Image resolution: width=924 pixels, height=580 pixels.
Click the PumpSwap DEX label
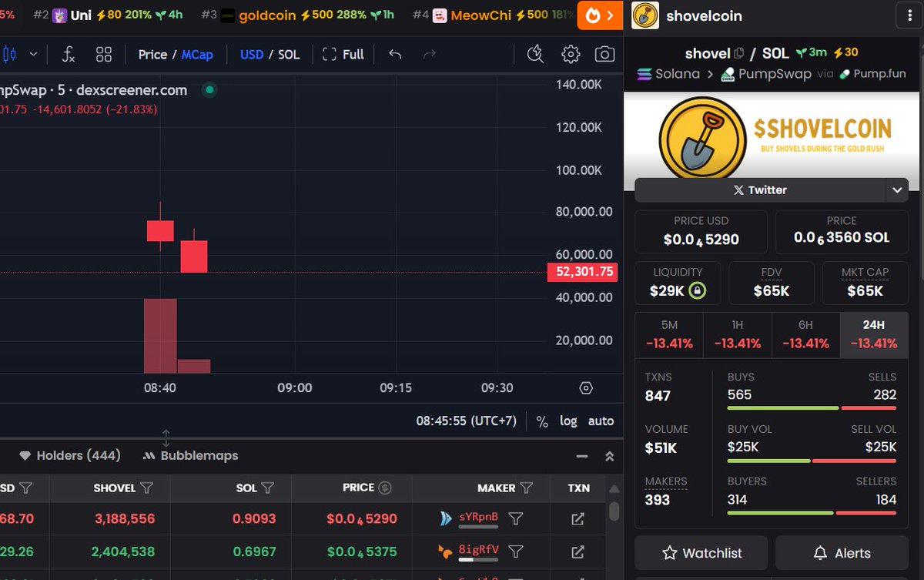[765, 74]
